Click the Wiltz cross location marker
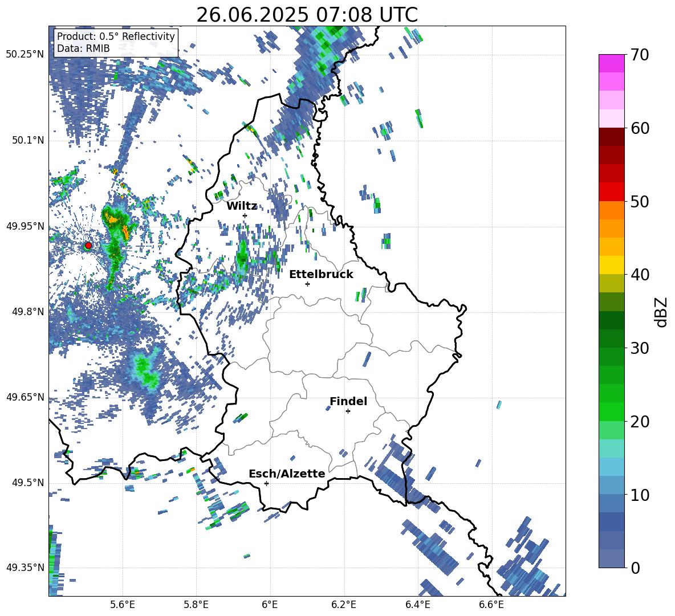 (245, 215)
